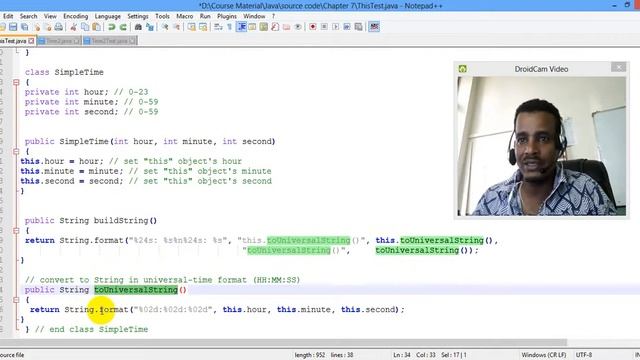Open the Encoding menu
This screenshot has height=360, width=640.
(76, 16)
